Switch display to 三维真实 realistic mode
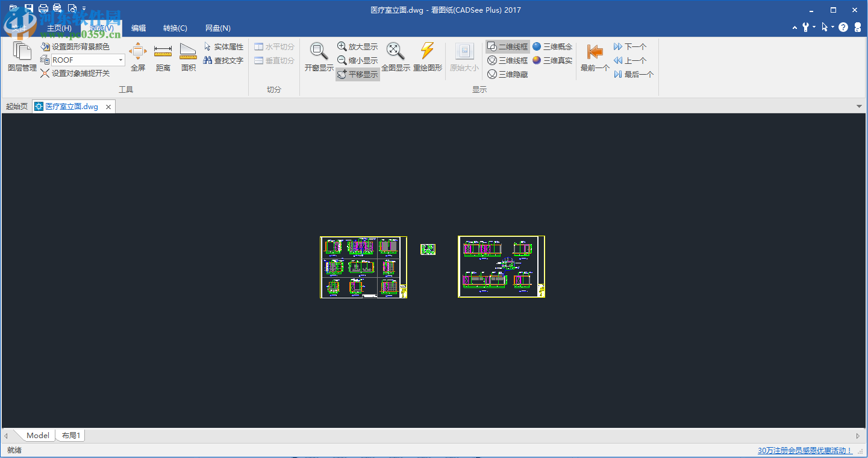 (x=552, y=60)
